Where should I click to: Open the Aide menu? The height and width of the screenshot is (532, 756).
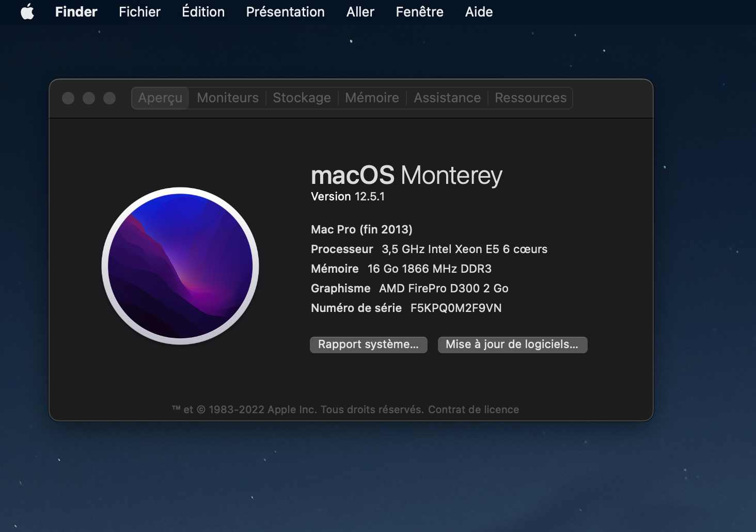coord(479,11)
